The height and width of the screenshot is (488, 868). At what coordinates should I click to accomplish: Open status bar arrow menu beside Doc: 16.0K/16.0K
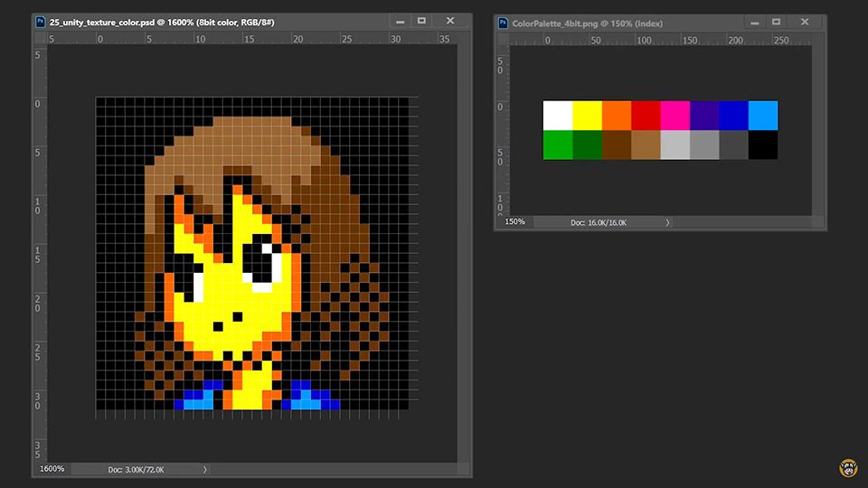click(667, 222)
